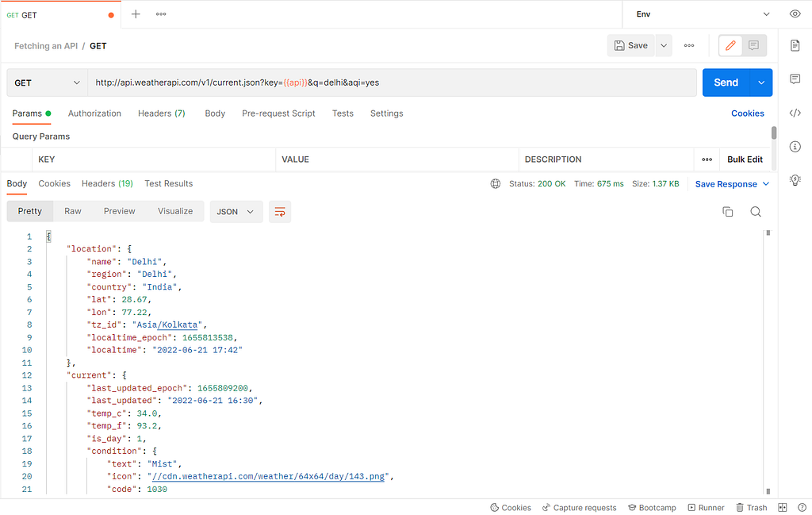This screenshot has height=515, width=812.
Task: Click Capture requests in status bar
Action: pyautogui.click(x=579, y=508)
